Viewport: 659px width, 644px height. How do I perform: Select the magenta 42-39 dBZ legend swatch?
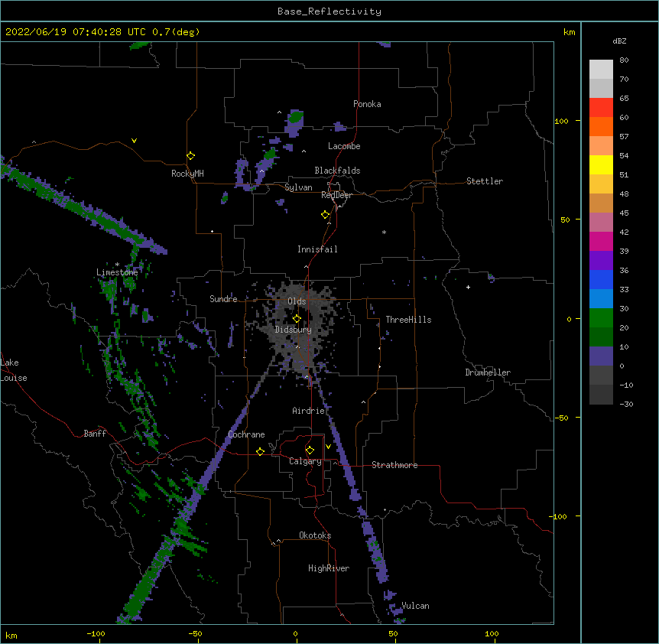coord(601,242)
